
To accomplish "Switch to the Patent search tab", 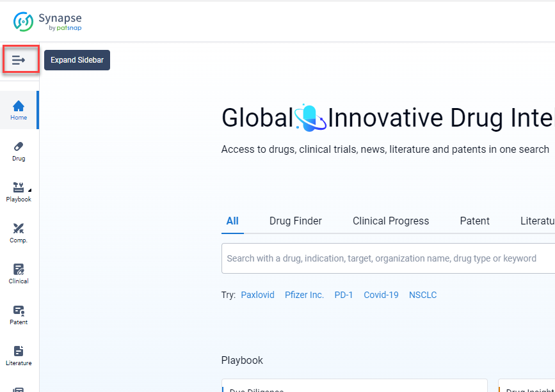I will [x=474, y=221].
